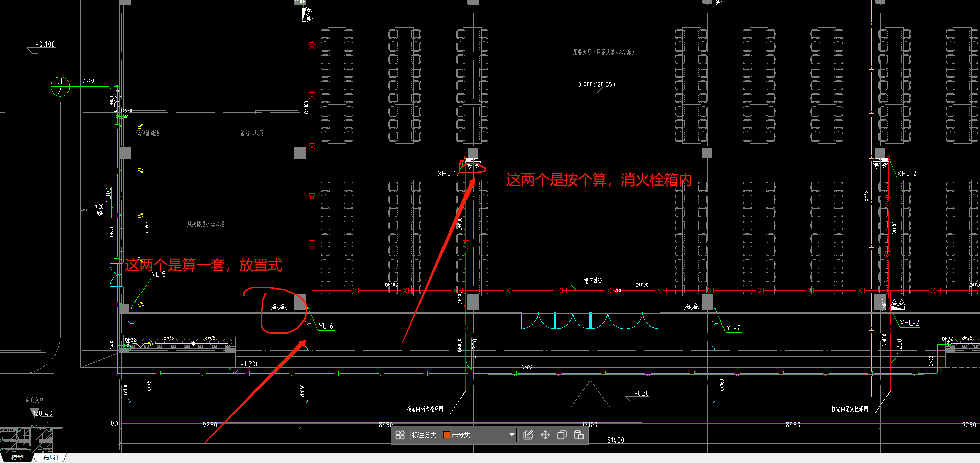Switch to the 模型 tab
Viewport: 980px width, 463px height.
click(x=17, y=457)
